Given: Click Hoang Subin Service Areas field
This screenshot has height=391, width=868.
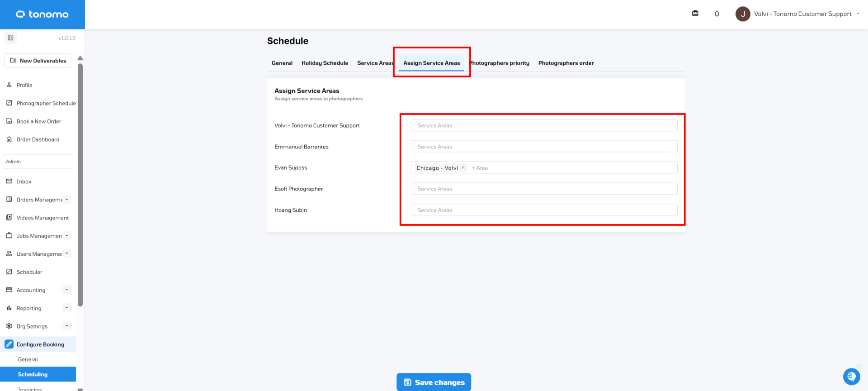Looking at the screenshot, I should tap(544, 210).
